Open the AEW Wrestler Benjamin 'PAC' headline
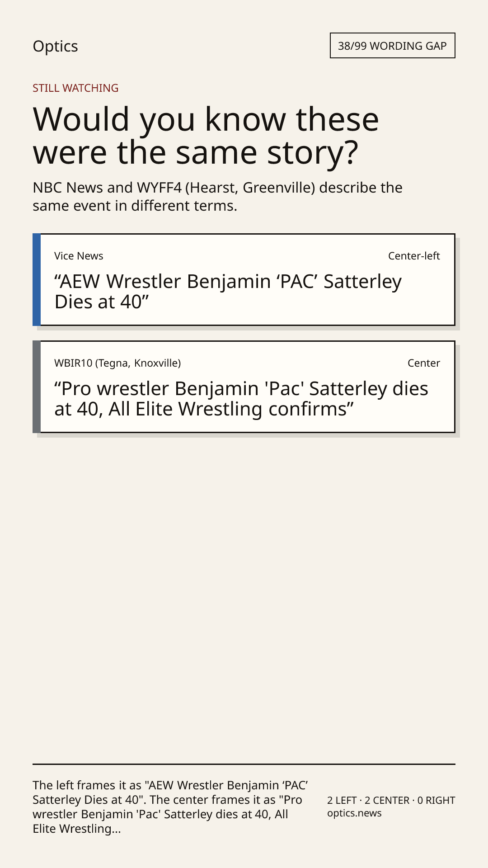Image resolution: width=488 pixels, height=868 pixels. pyautogui.click(x=228, y=292)
